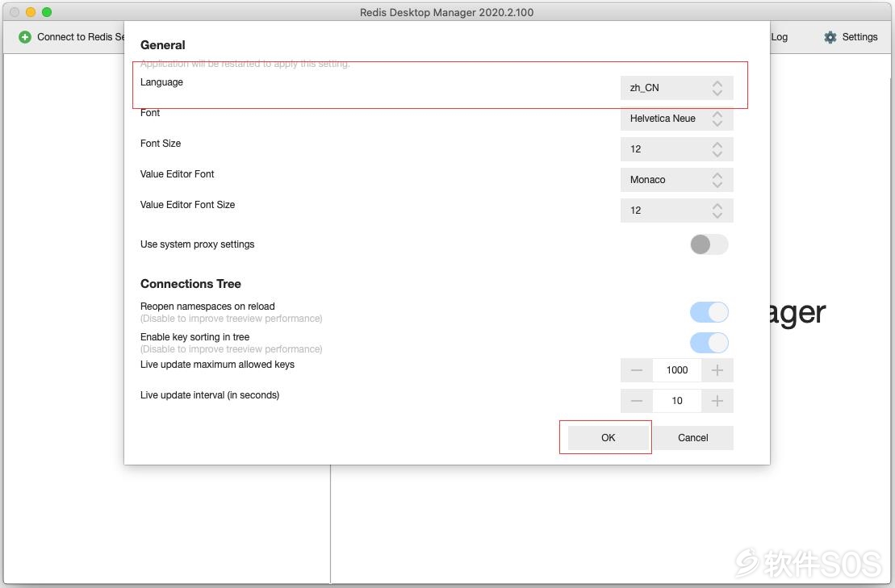Open the Value Editor Font dropdown Monaco
Image resolution: width=895 pixels, height=588 pixels.
point(676,180)
